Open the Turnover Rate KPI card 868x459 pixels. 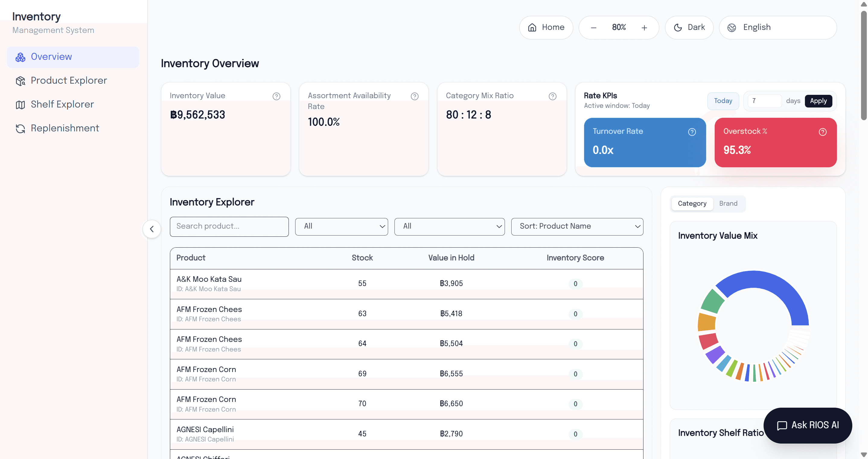point(645,142)
